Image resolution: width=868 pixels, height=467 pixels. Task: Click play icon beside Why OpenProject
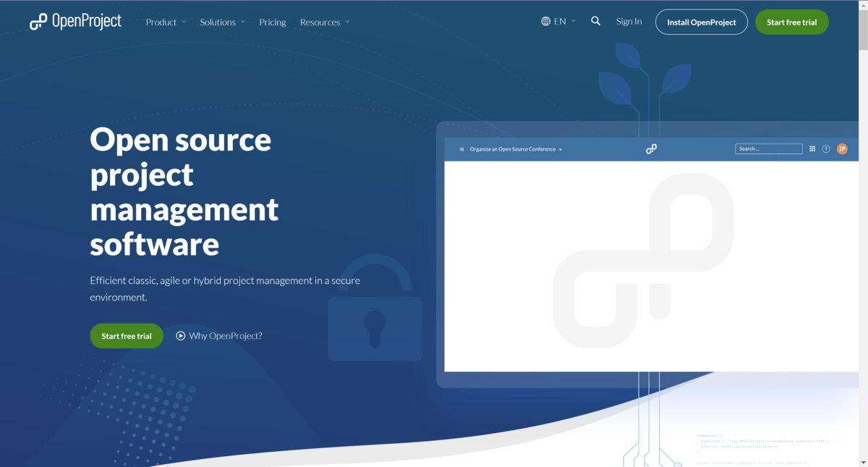pos(180,336)
